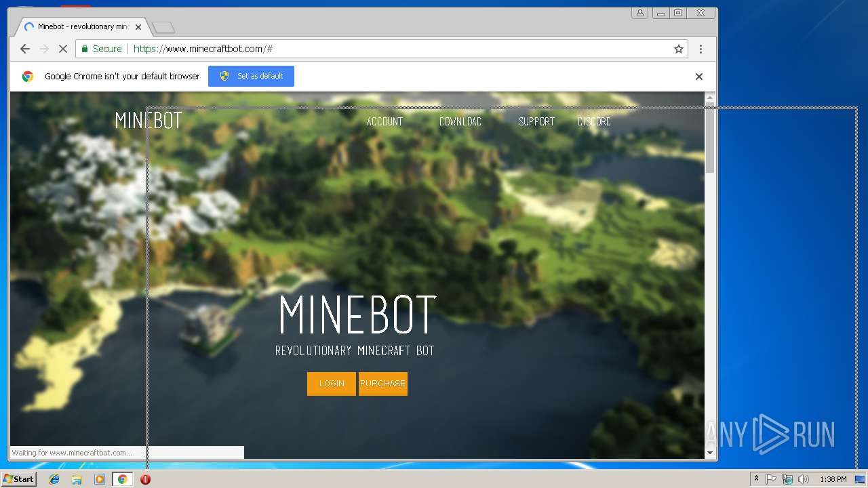Open the media player taskbar icon
The height and width of the screenshot is (488, 868).
coord(100,479)
